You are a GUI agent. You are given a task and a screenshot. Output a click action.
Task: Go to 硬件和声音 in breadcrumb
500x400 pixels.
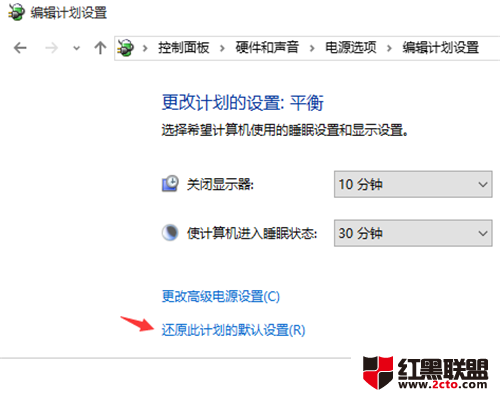tap(267, 47)
